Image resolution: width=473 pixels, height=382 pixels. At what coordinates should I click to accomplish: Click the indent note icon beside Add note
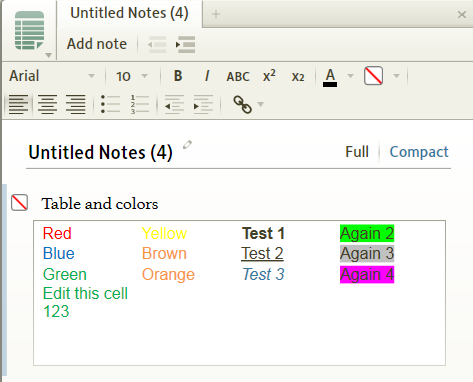pyautogui.click(x=186, y=44)
